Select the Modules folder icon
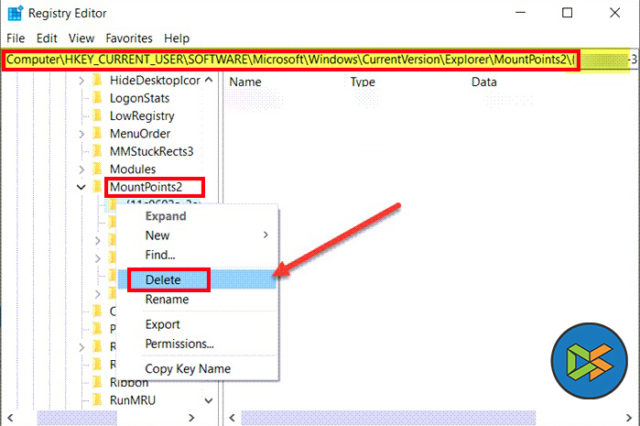 point(98,169)
